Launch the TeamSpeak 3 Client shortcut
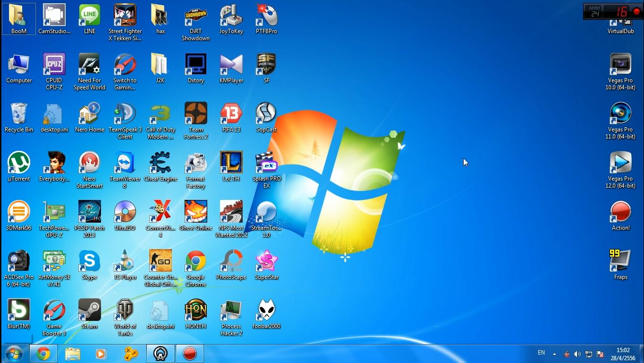Screen dimensions: 644x363 tap(125, 121)
